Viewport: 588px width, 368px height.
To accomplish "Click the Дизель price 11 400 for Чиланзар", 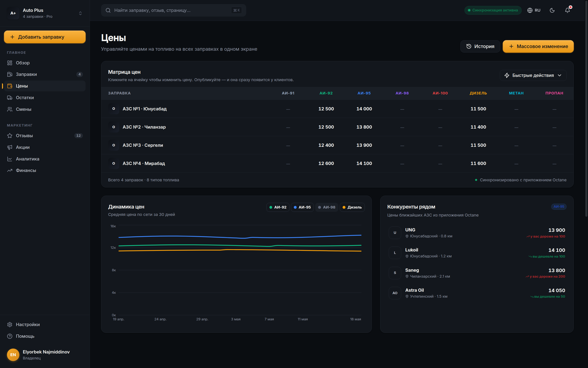I will point(478,127).
